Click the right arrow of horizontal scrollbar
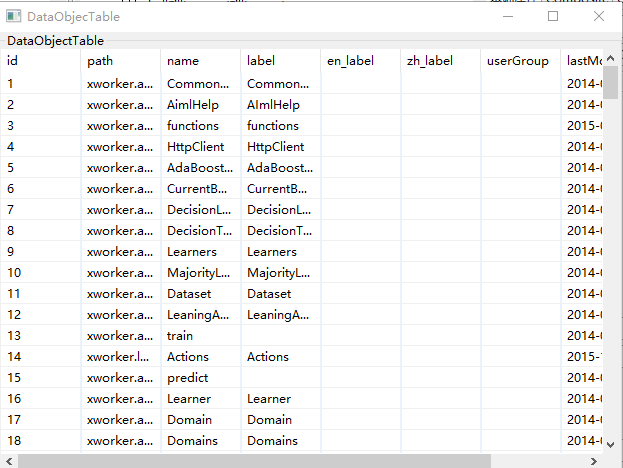 (x=594, y=461)
